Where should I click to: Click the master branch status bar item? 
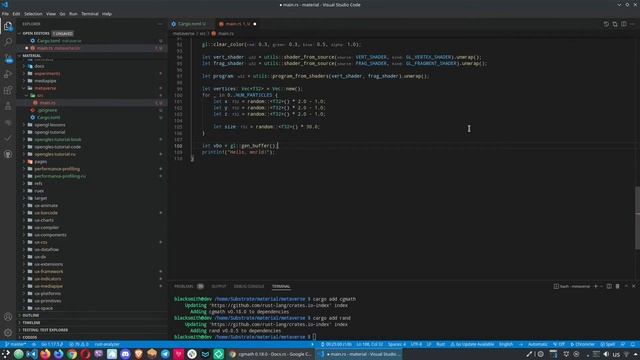tap(16, 344)
